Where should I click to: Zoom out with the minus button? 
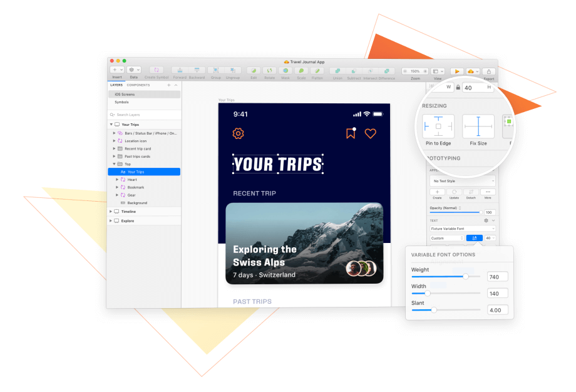click(x=405, y=71)
